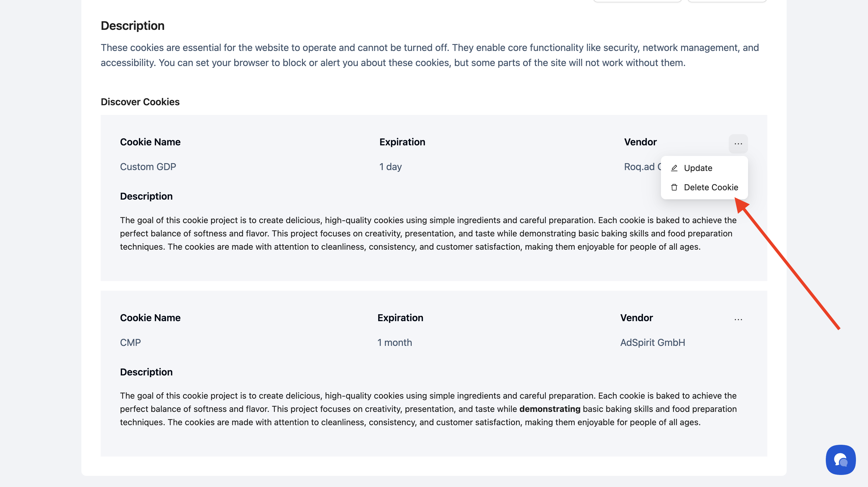Click the trash icon beside Delete Cookie
Screen dimensions: 868x487
tap(674, 187)
